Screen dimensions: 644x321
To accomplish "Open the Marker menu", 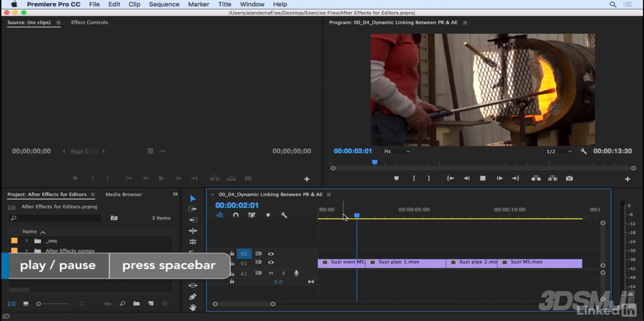I will (x=198, y=4).
